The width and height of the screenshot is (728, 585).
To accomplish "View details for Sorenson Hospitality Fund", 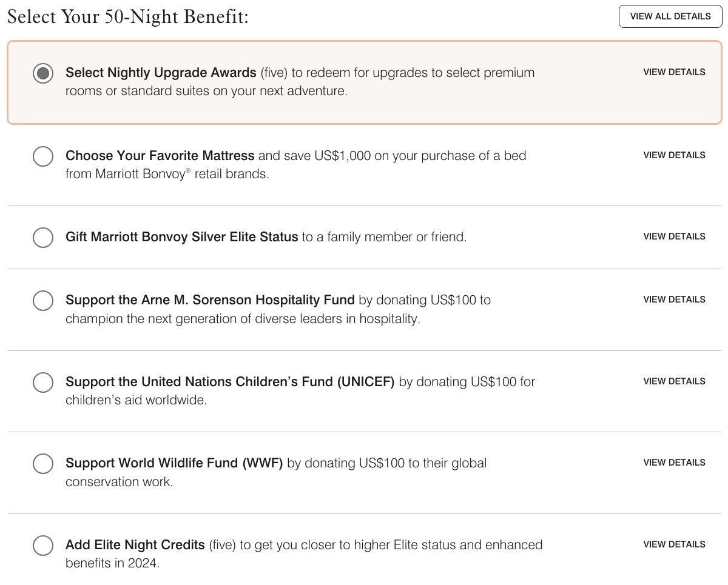I will point(674,299).
